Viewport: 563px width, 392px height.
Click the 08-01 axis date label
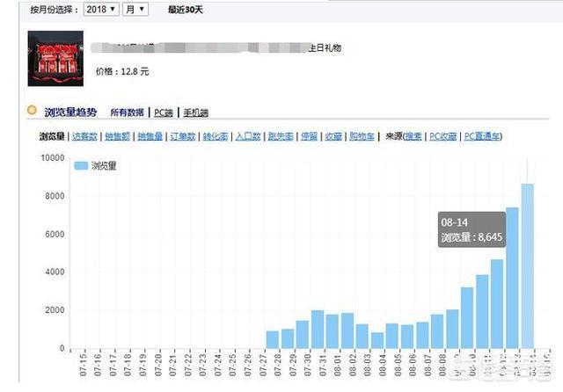pos(338,365)
